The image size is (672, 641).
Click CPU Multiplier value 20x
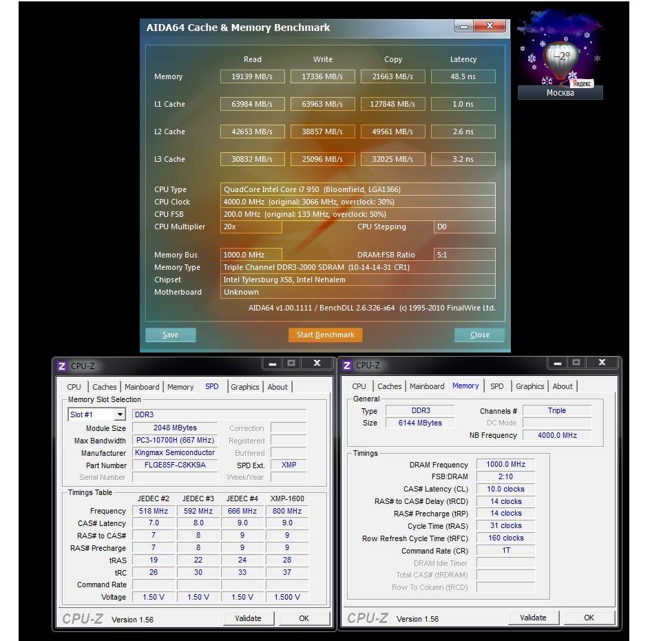[x=251, y=227]
